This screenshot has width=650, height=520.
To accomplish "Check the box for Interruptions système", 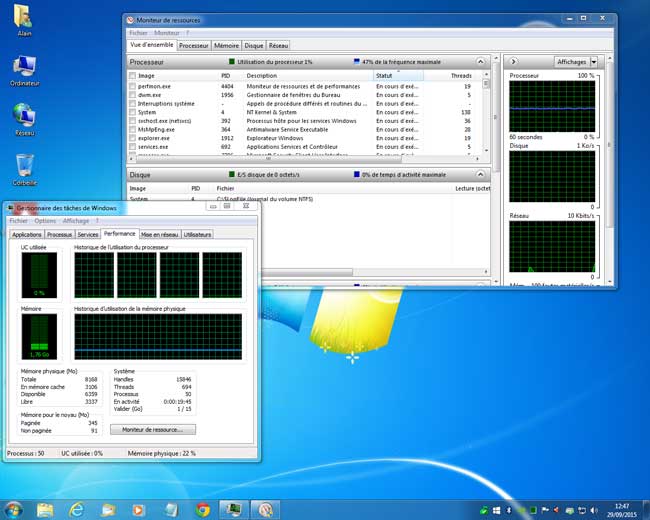I will [x=132, y=104].
